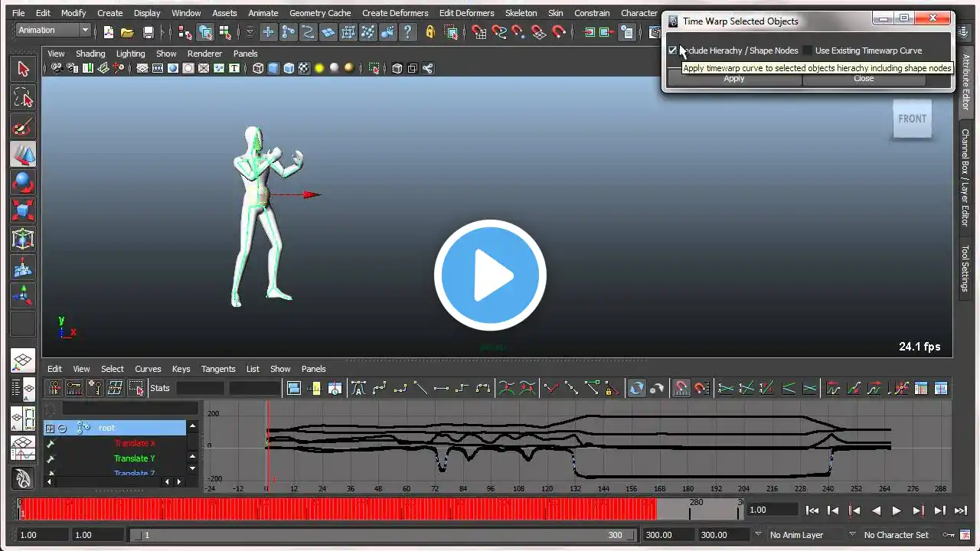Toggle use all lights bulb icon

(319, 68)
